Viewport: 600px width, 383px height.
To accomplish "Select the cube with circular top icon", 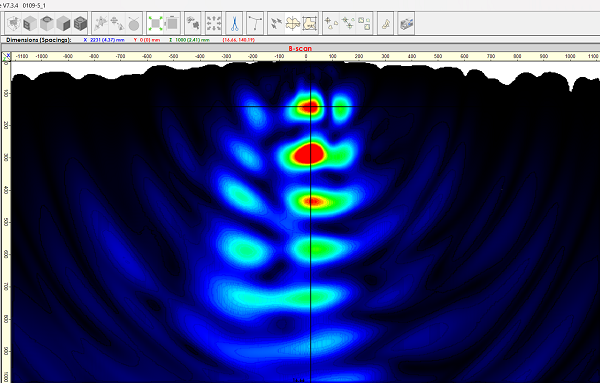I will pos(47,24).
